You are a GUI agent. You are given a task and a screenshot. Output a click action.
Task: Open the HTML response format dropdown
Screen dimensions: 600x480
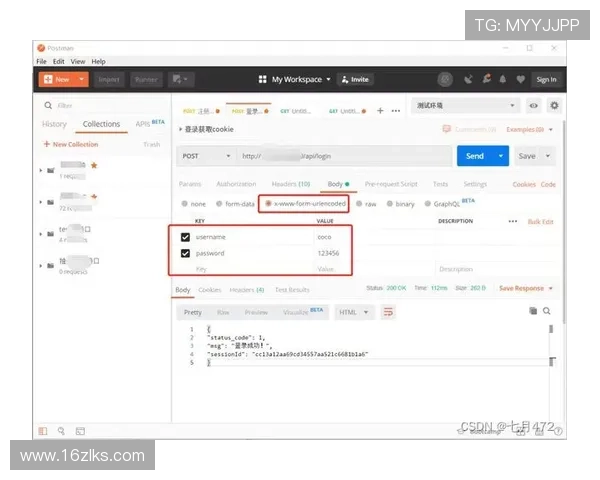(x=353, y=312)
